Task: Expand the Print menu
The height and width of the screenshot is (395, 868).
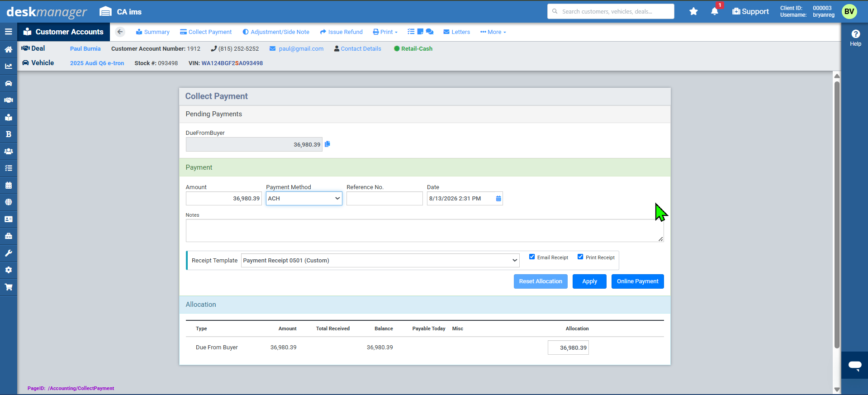Action: (x=385, y=32)
